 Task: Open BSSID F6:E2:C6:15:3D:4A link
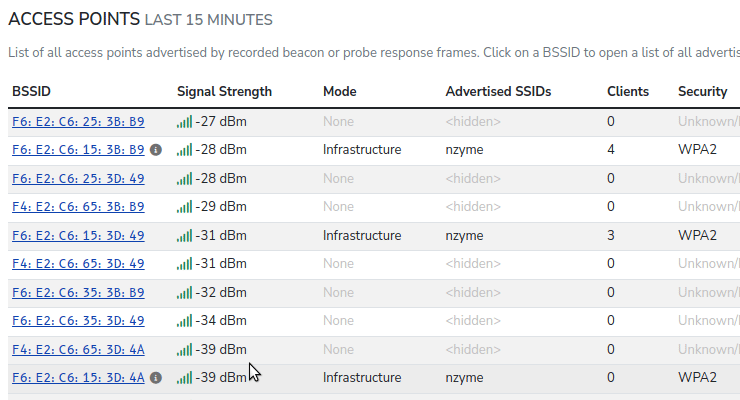pos(78,378)
